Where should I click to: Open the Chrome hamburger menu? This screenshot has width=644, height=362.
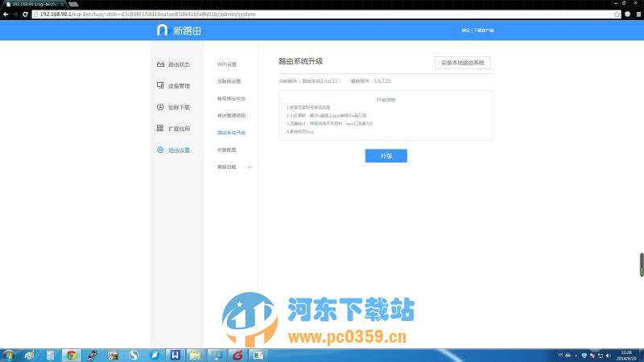tap(638, 14)
